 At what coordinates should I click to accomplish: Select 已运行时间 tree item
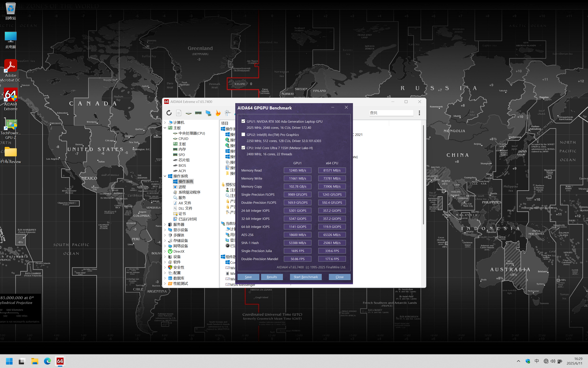[187, 219]
